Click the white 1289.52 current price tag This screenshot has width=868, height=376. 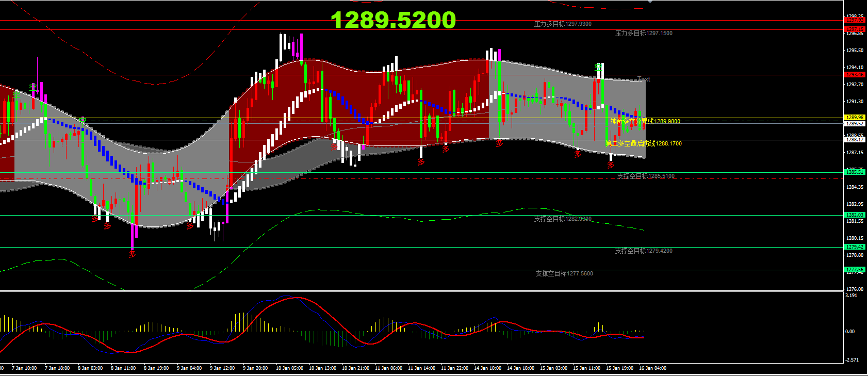point(855,123)
